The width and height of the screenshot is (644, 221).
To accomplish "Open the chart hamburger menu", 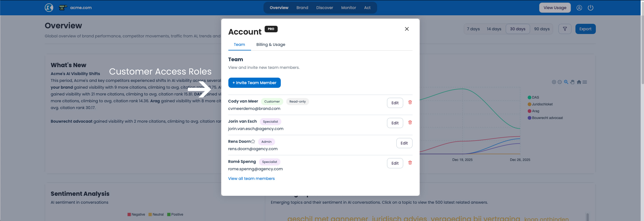I will click(x=585, y=82).
